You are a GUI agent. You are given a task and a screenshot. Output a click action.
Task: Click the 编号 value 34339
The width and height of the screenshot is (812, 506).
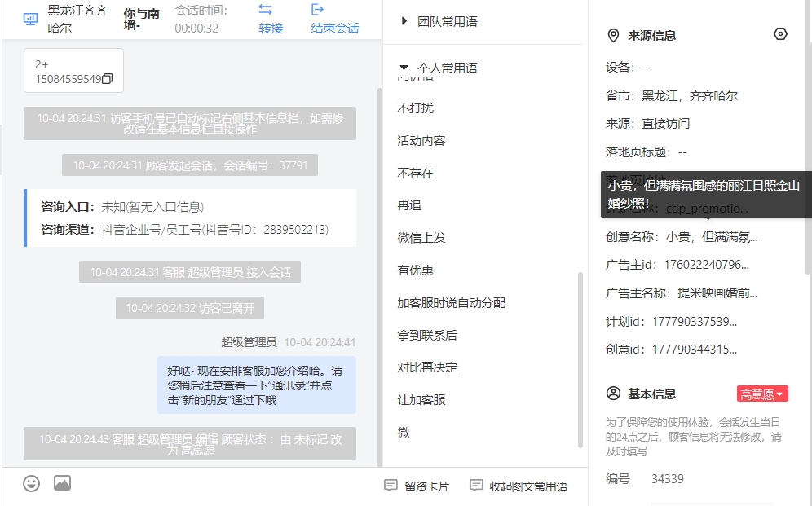(x=668, y=478)
